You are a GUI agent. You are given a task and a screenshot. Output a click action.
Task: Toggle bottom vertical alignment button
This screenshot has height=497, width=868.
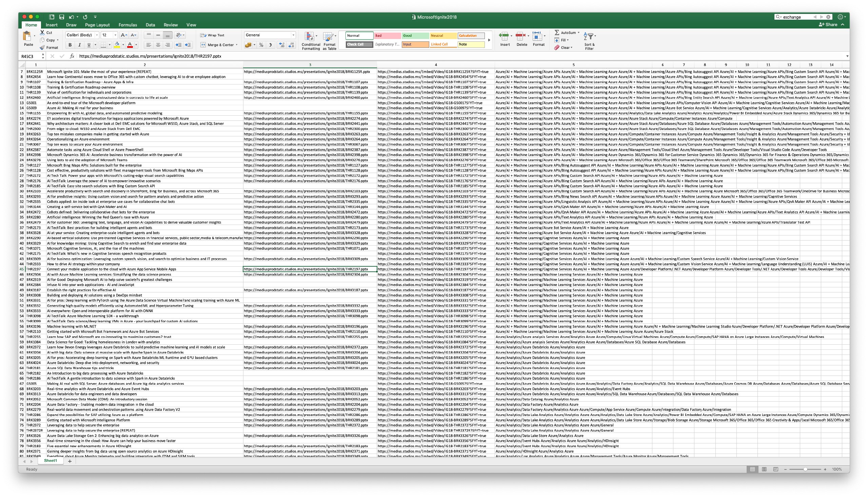pos(167,35)
